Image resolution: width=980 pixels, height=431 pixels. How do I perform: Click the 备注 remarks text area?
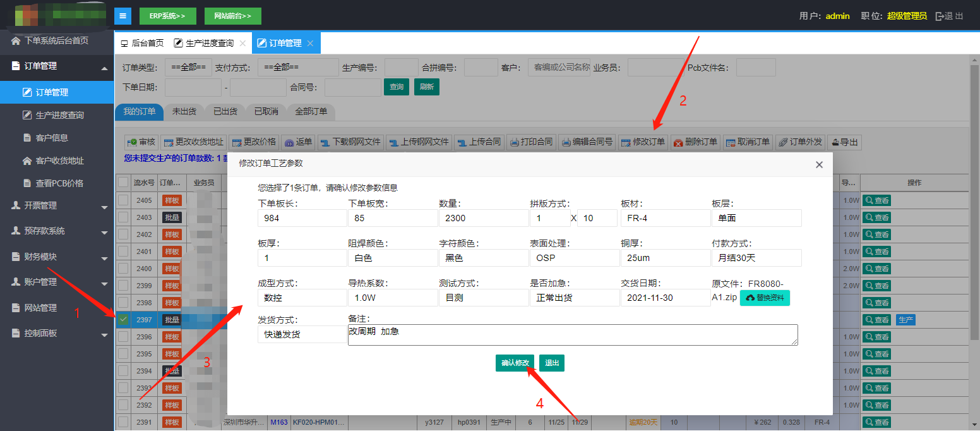(x=572, y=335)
